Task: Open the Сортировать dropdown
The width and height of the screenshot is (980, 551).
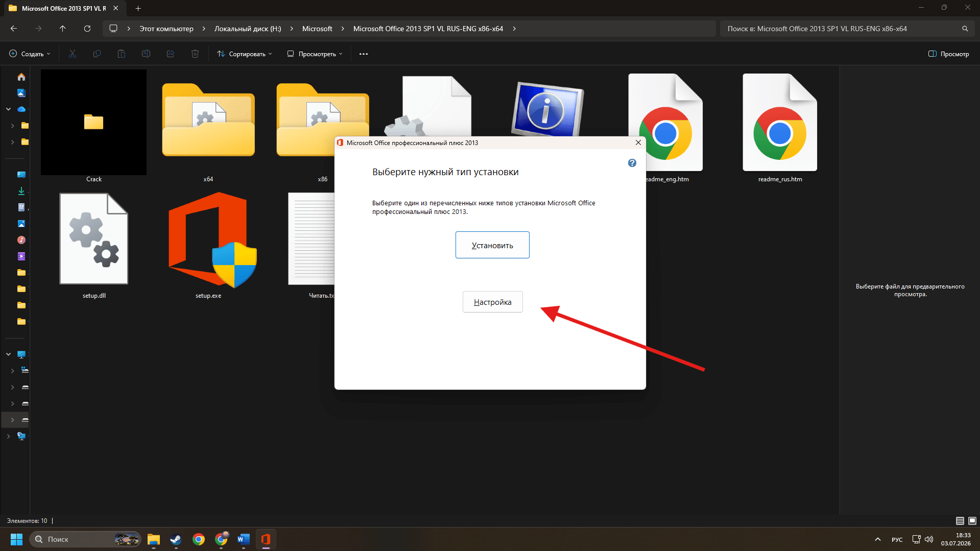Action: (x=245, y=54)
